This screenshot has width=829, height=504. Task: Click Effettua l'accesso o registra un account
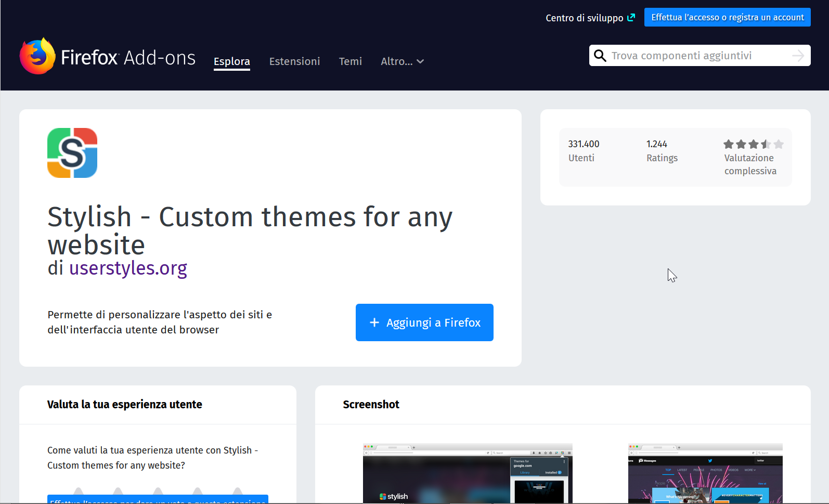point(728,17)
